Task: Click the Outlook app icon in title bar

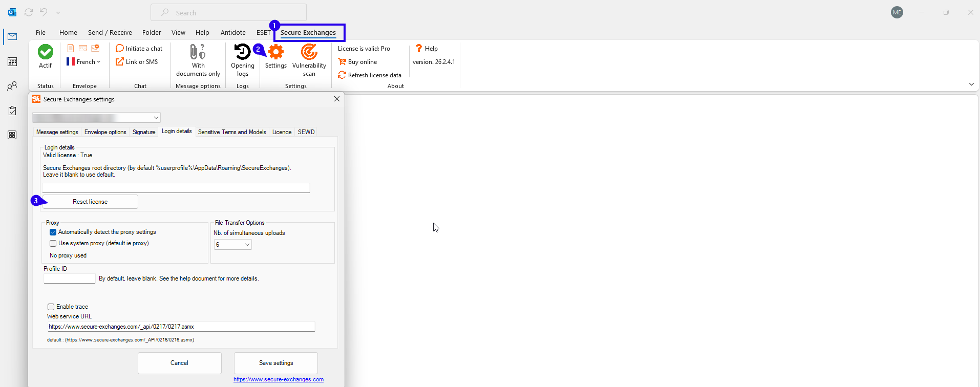Action: pyautogui.click(x=12, y=12)
